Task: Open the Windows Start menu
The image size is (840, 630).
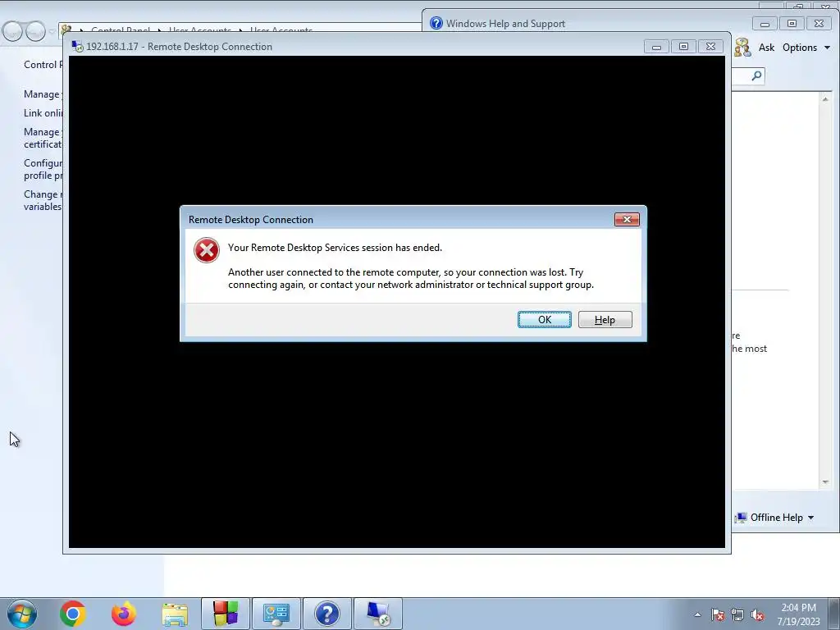Action: 22,614
